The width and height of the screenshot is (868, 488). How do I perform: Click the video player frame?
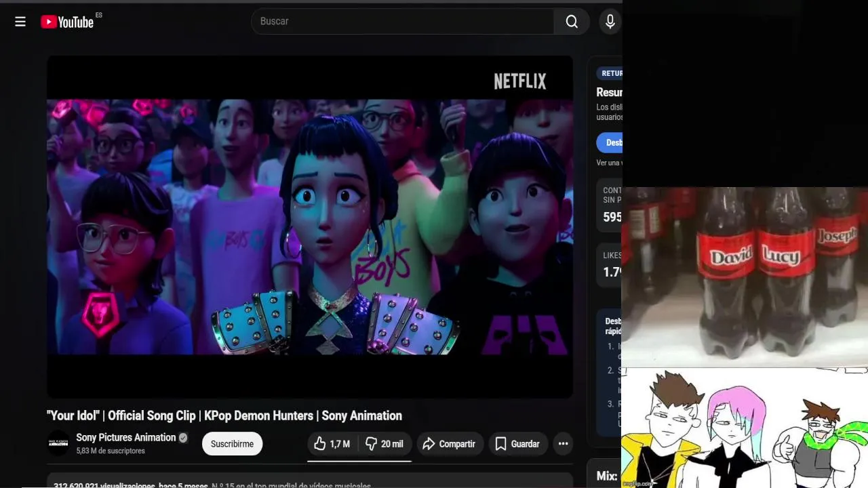point(310,227)
